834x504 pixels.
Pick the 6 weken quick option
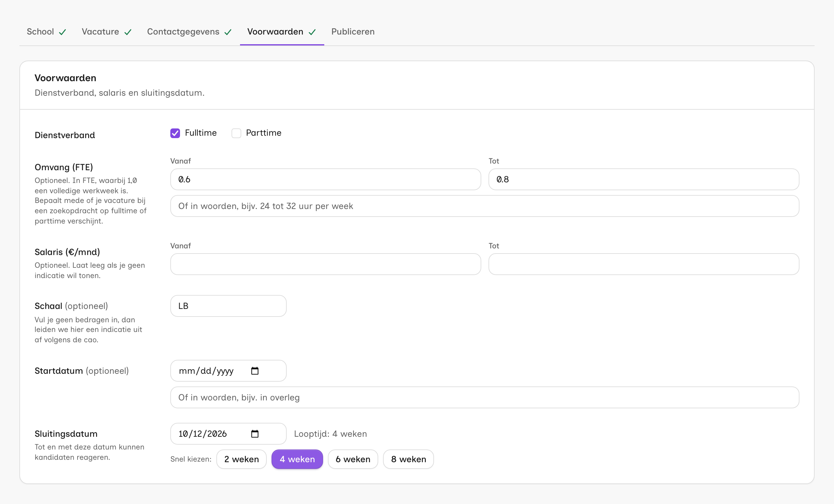pyautogui.click(x=353, y=459)
